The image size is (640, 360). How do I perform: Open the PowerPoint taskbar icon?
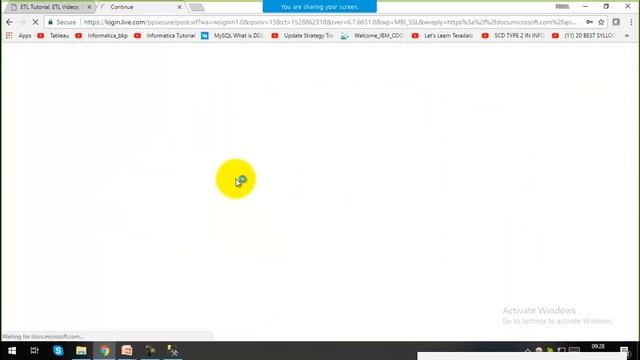127,351
